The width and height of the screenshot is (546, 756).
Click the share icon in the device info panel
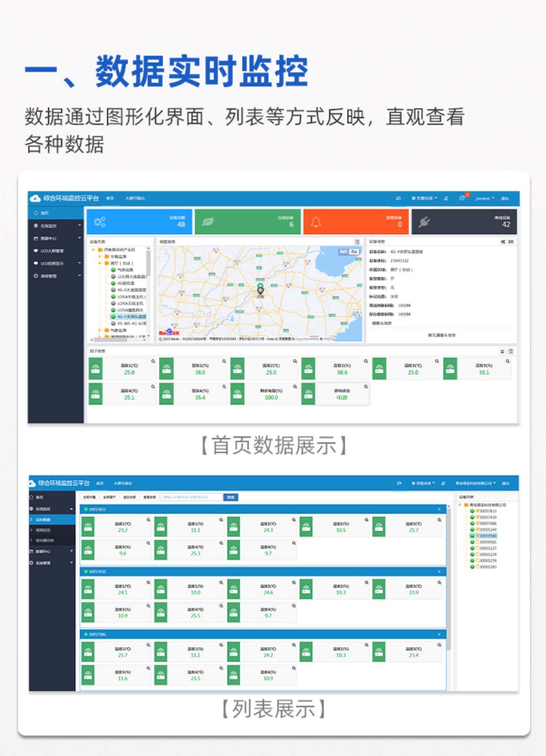click(x=503, y=241)
